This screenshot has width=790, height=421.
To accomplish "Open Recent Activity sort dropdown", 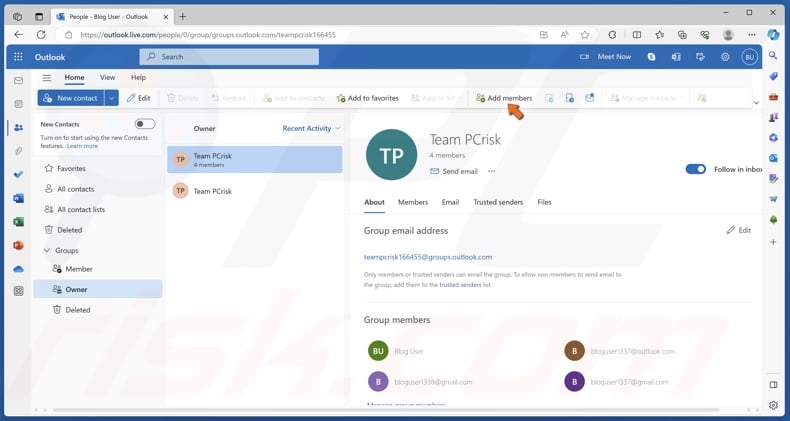I will coord(311,128).
